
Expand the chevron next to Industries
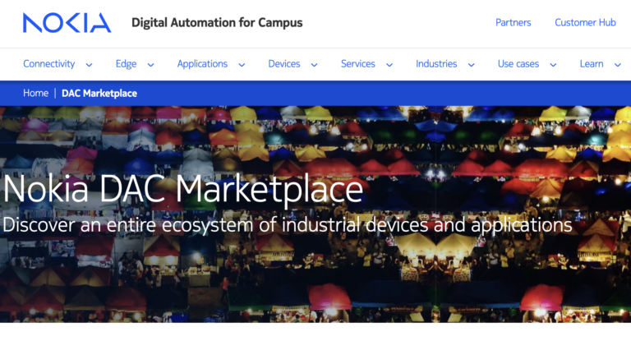pyautogui.click(x=472, y=65)
